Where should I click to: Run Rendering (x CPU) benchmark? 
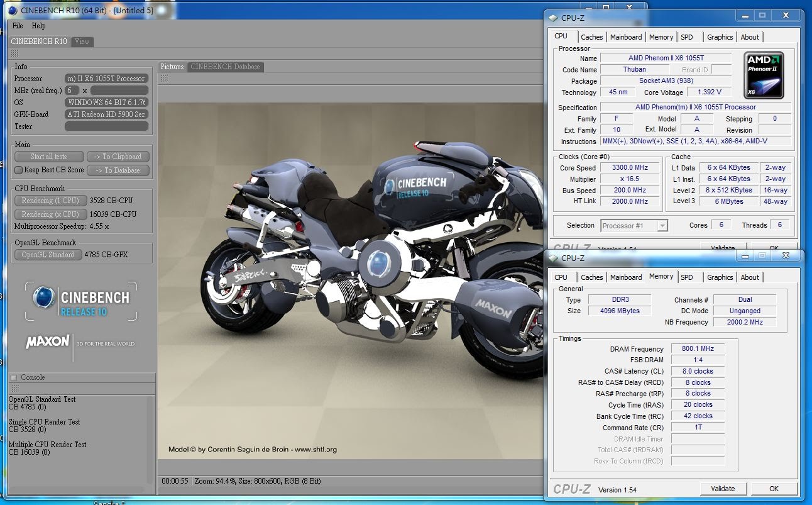coord(51,214)
